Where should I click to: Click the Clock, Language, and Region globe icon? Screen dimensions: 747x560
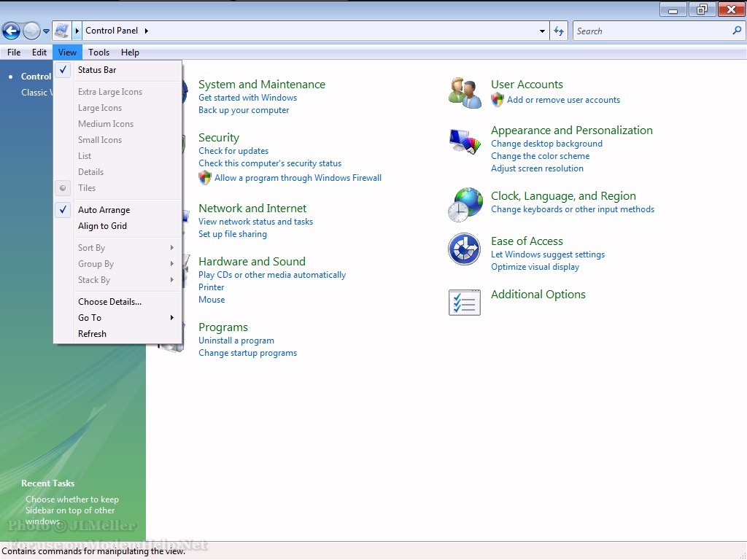coord(465,204)
